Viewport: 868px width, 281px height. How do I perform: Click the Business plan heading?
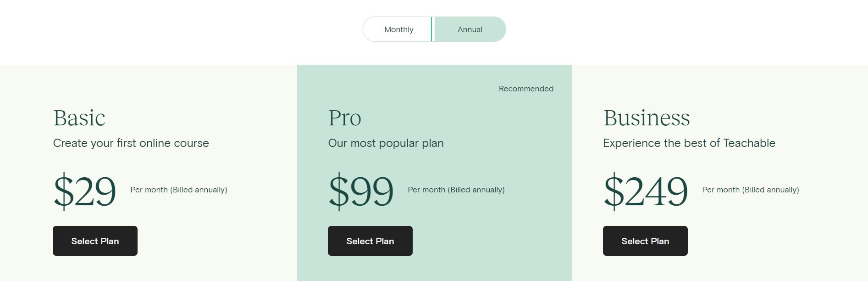pos(647,118)
